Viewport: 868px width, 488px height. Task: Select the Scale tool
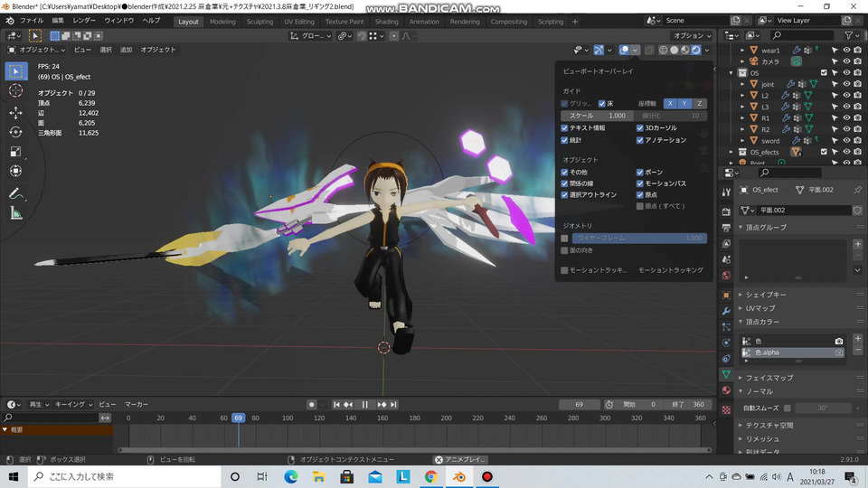coord(15,152)
